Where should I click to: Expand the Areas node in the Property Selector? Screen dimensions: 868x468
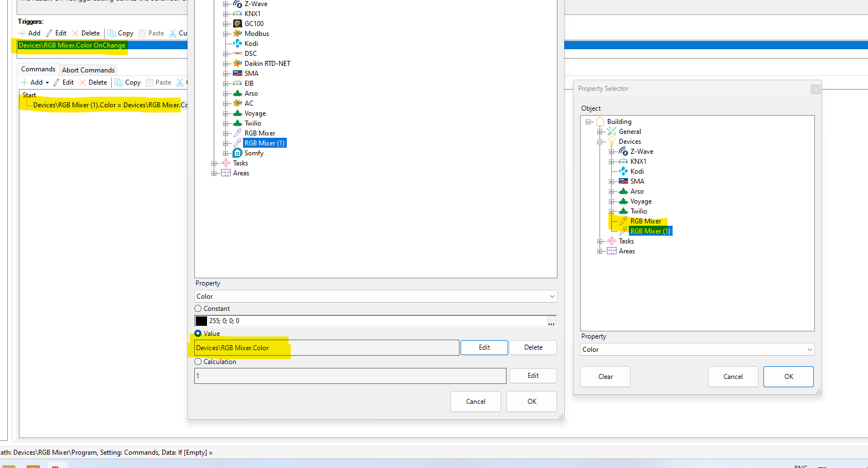[600, 251]
